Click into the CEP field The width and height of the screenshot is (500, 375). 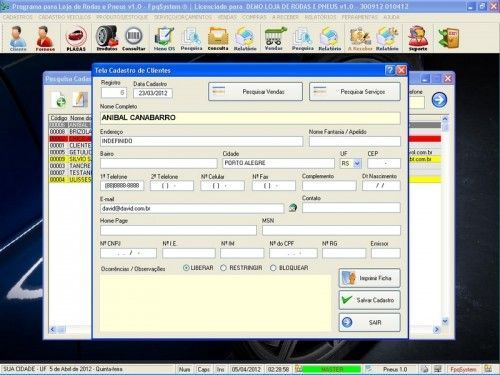click(x=384, y=163)
